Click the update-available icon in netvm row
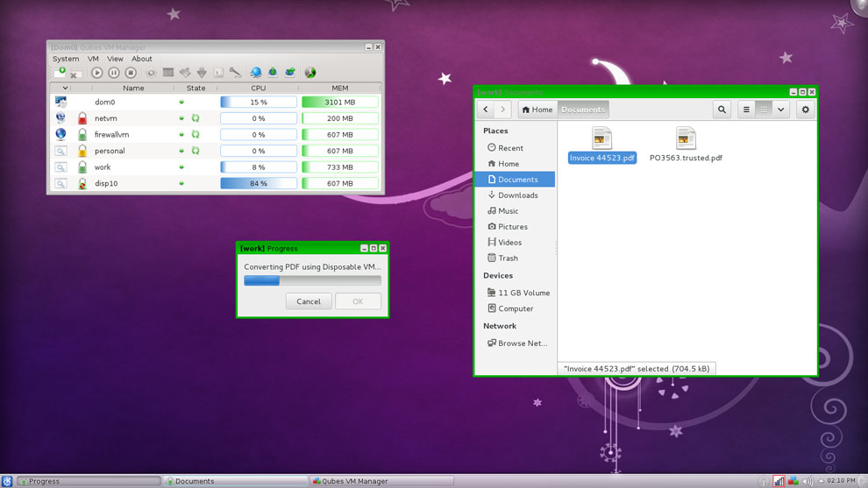 point(196,118)
